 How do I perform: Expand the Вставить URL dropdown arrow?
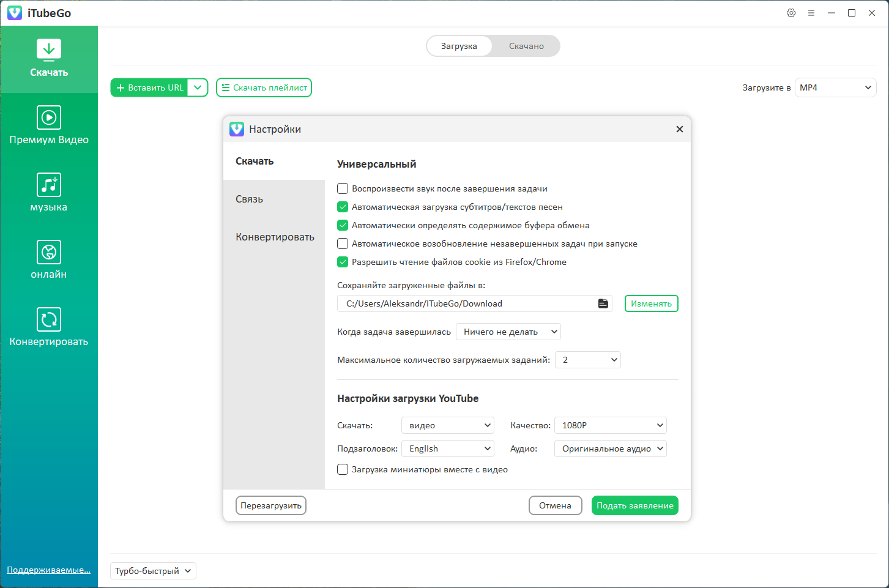click(198, 87)
